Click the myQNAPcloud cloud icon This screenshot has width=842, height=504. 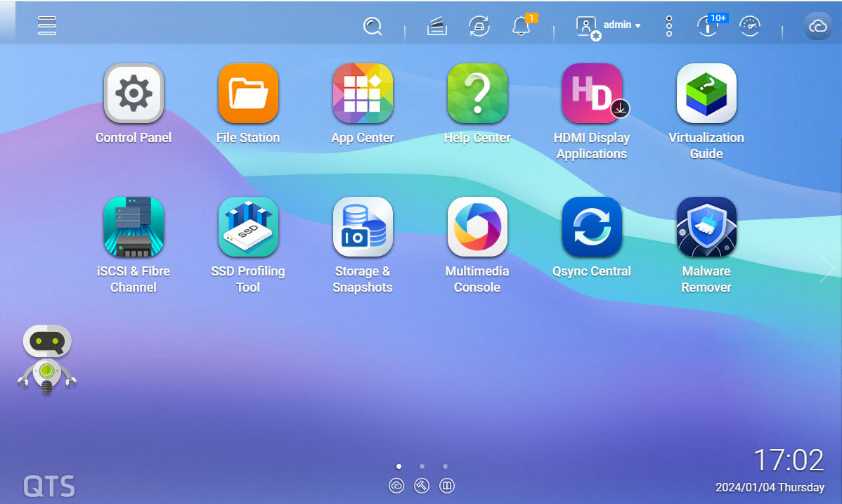point(818,26)
